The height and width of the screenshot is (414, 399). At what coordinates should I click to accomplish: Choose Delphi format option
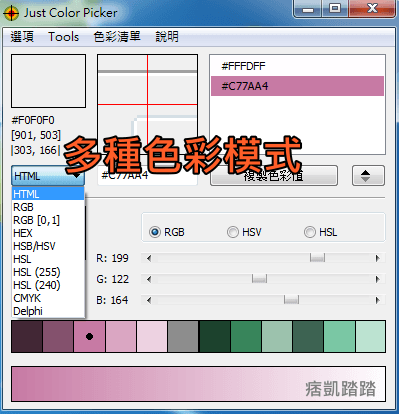(48, 311)
